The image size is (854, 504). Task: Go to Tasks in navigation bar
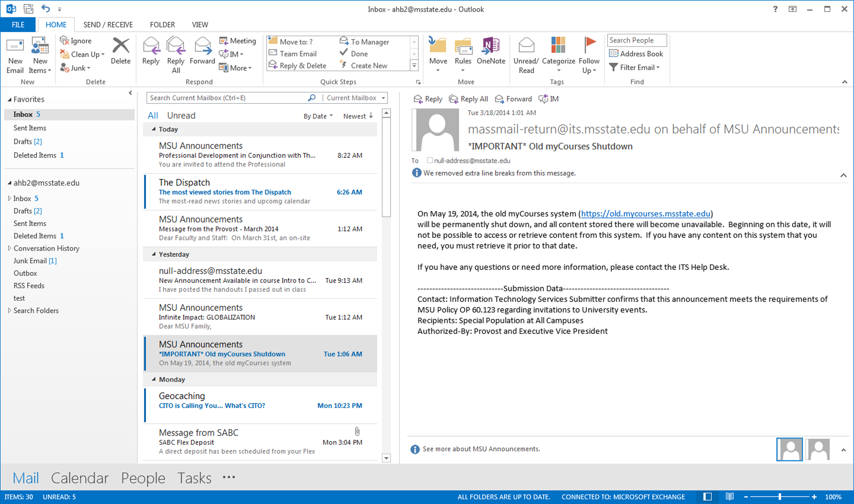(x=195, y=478)
